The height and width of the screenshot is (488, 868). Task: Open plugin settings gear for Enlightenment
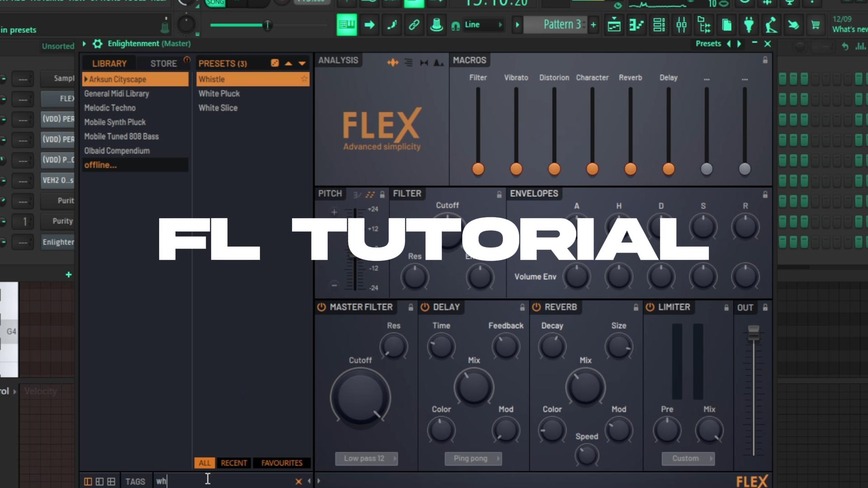click(97, 44)
